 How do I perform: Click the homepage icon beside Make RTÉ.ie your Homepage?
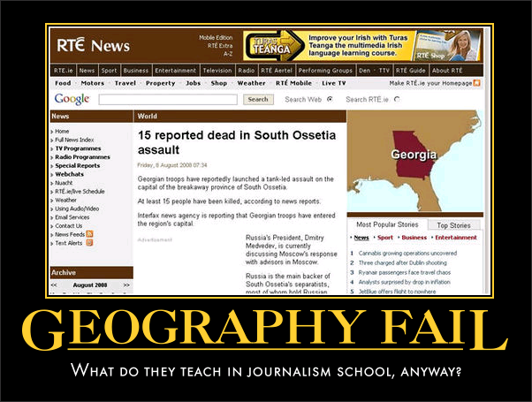tap(476, 83)
